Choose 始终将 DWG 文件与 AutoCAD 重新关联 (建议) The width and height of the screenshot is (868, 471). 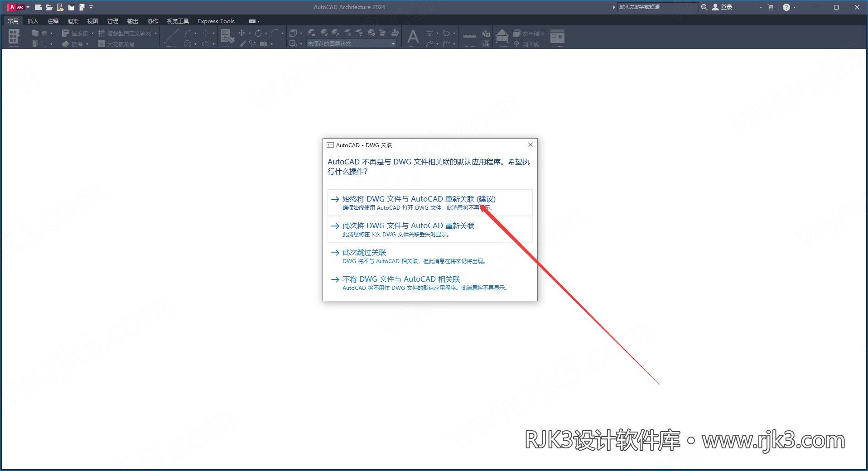click(430, 202)
